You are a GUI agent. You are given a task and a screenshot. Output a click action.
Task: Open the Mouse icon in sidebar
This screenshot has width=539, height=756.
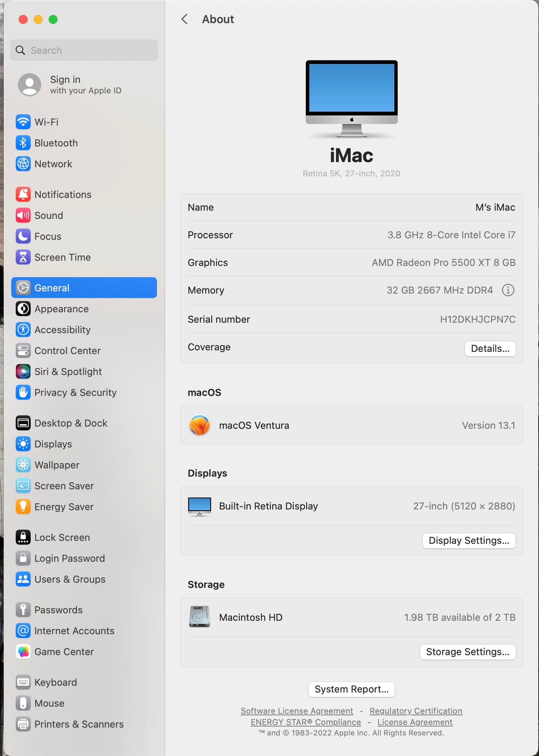pos(23,703)
